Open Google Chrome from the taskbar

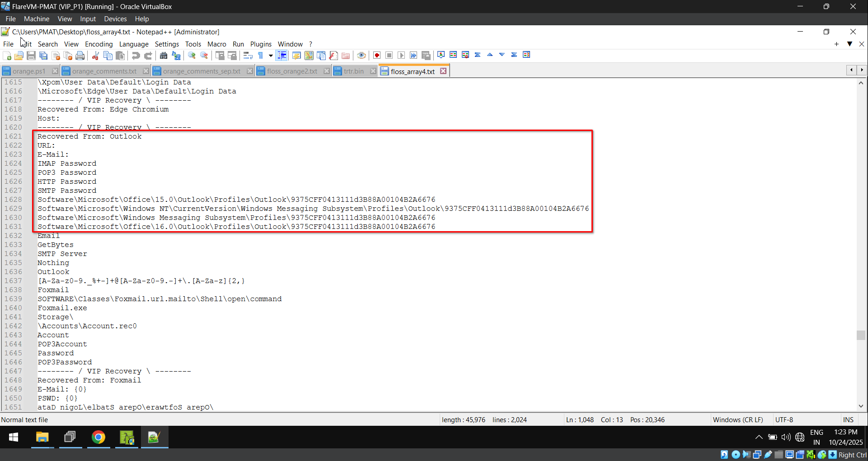coord(99,437)
